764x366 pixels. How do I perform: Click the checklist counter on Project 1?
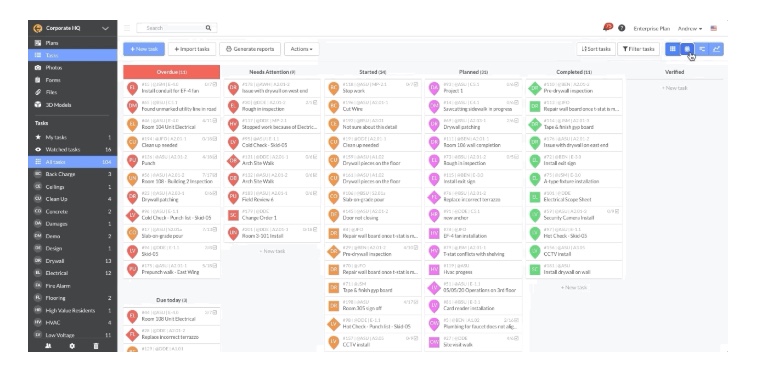tap(512, 84)
